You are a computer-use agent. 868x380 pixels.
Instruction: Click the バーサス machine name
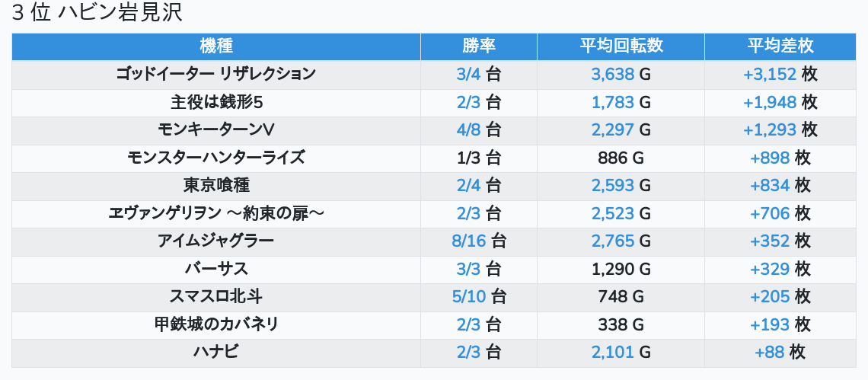pos(216,269)
